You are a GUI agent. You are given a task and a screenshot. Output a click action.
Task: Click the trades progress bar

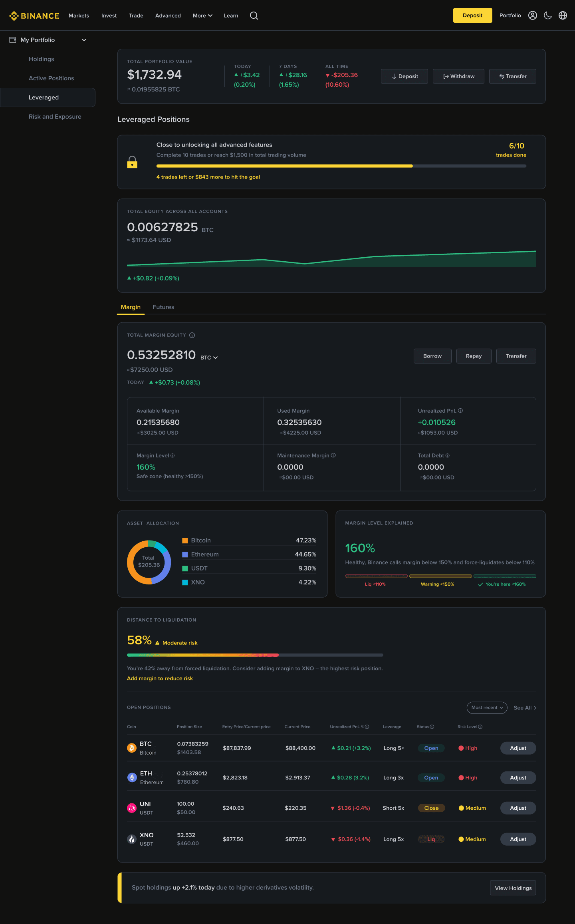pyautogui.click(x=341, y=166)
